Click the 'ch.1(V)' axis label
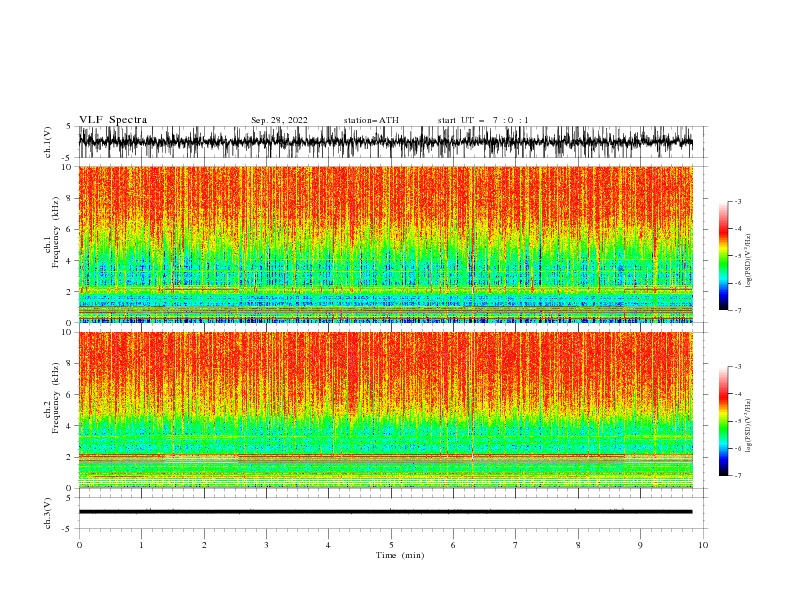The width and height of the screenshot is (792, 612). [x=48, y=142]
